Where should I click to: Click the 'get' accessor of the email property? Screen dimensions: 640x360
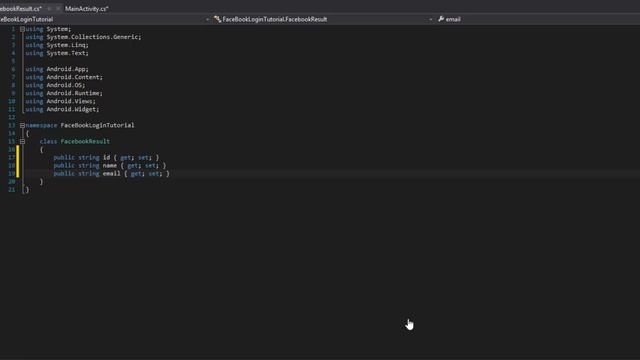[x=136, y=173]
